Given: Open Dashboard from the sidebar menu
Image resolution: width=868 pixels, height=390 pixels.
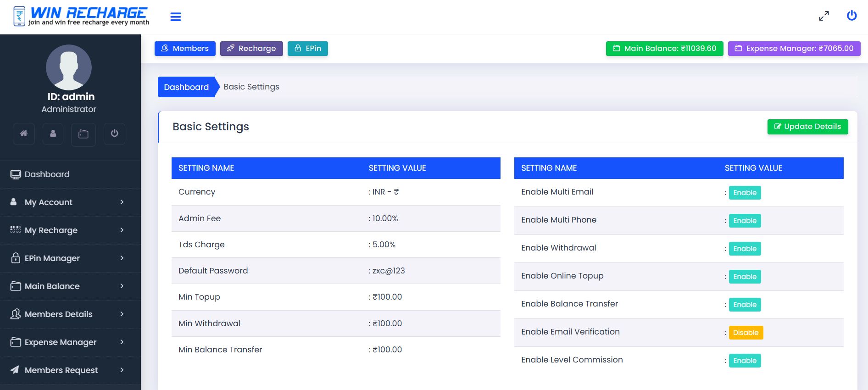Looking at the screenshot, I should (47, 174).
